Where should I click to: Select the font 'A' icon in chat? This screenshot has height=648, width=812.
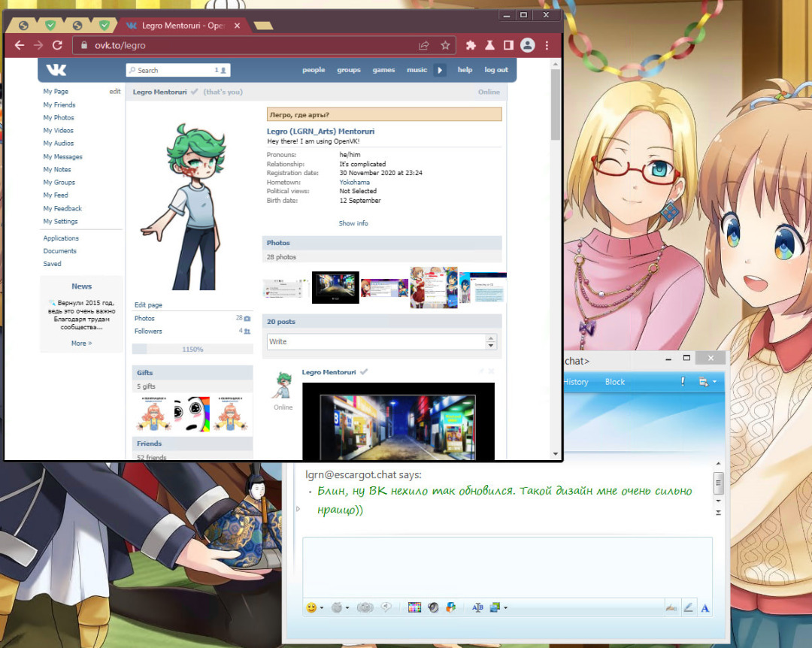point(705,608)
